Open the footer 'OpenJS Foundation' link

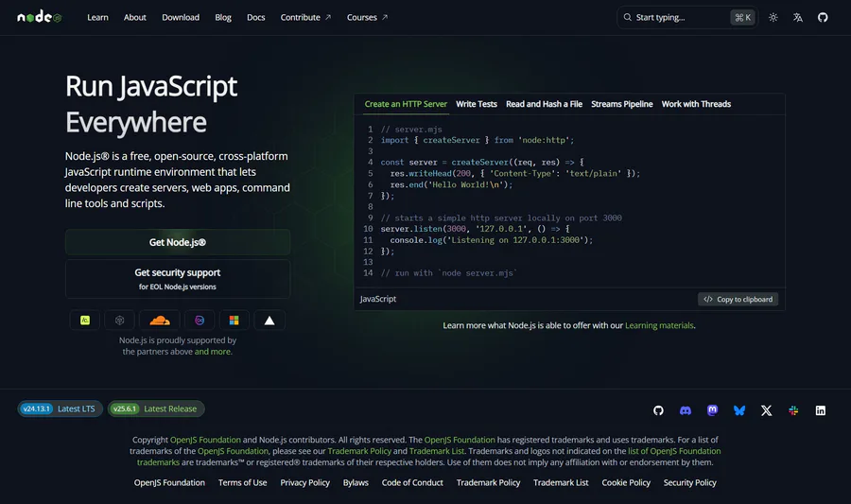coord(169,483)
